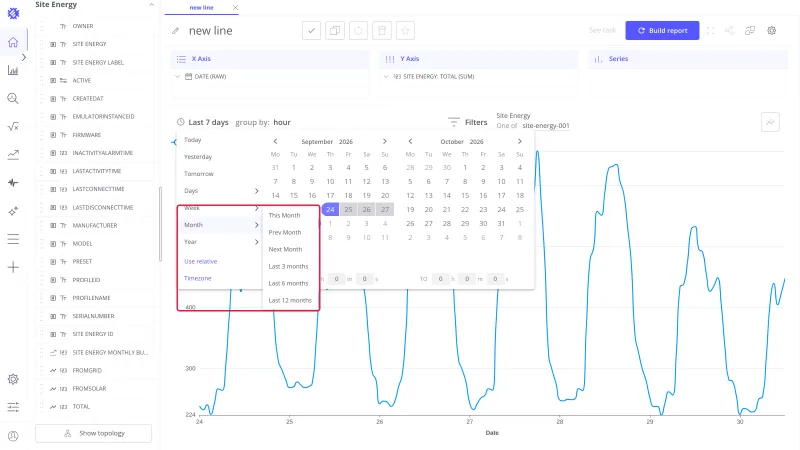Open the magnifier analysis icon in sidebar
The height and width of the screenshot is (450, 800).
(x=13, y=98)
